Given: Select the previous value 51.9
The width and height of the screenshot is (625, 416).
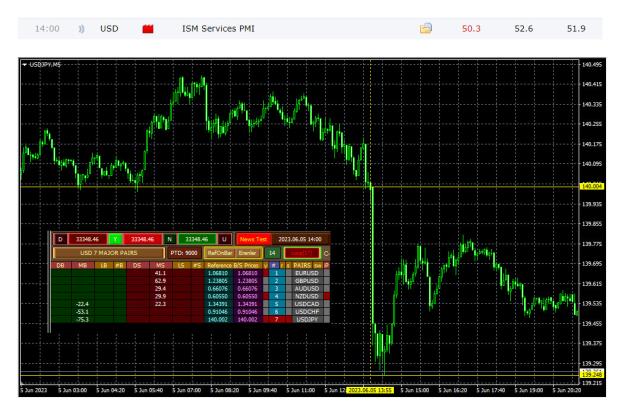Looking at the screenshot, I should click(x=576, y=29).
